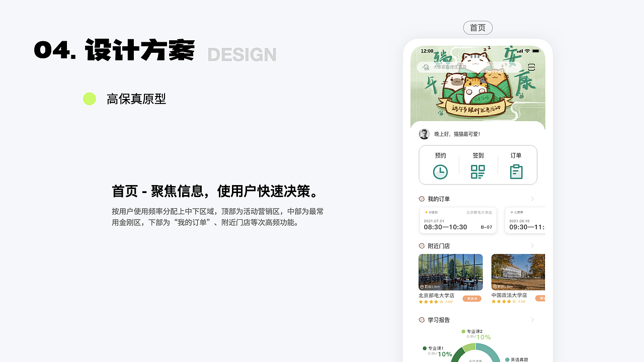Click the wifi icon in the phone status bar
Image resolution: width=644 pixels, height=362 pixels.
(x=527, y=51)
